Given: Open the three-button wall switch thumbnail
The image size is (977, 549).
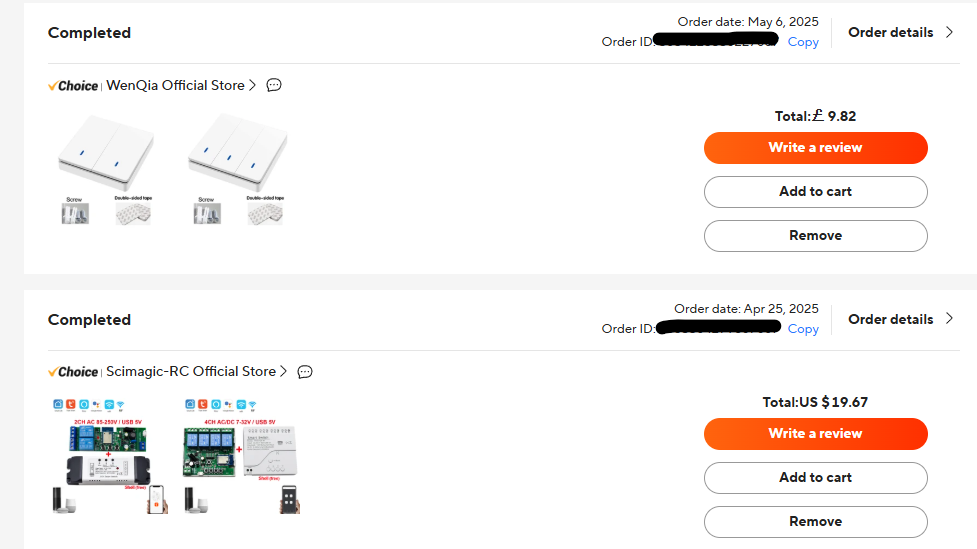Looking at the screenshot, I should pos(236,168).
